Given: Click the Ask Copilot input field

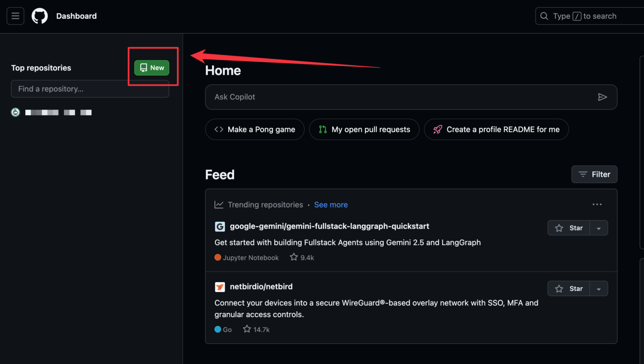Looking at the screenshot, I should [411, 97].
